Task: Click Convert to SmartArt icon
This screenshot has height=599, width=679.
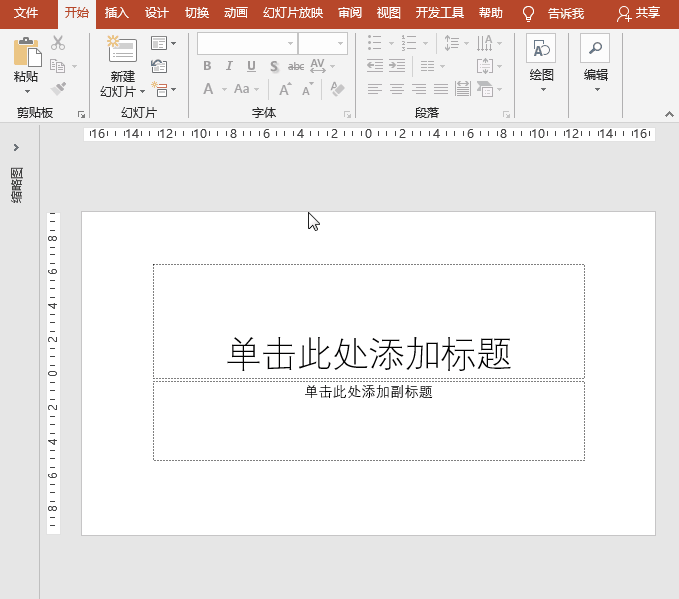Action: coord(485,89)
